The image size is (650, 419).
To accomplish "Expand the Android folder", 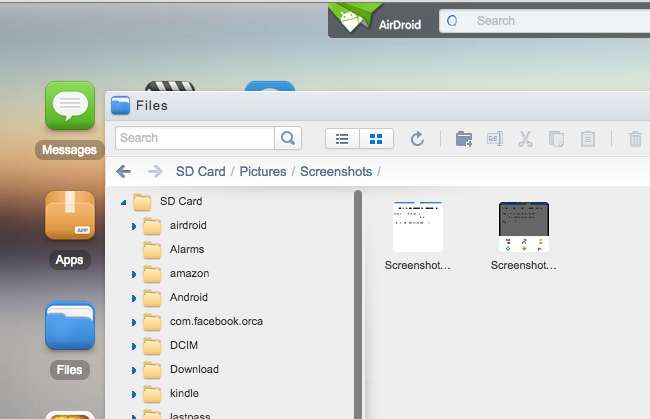I will (133, 298).
